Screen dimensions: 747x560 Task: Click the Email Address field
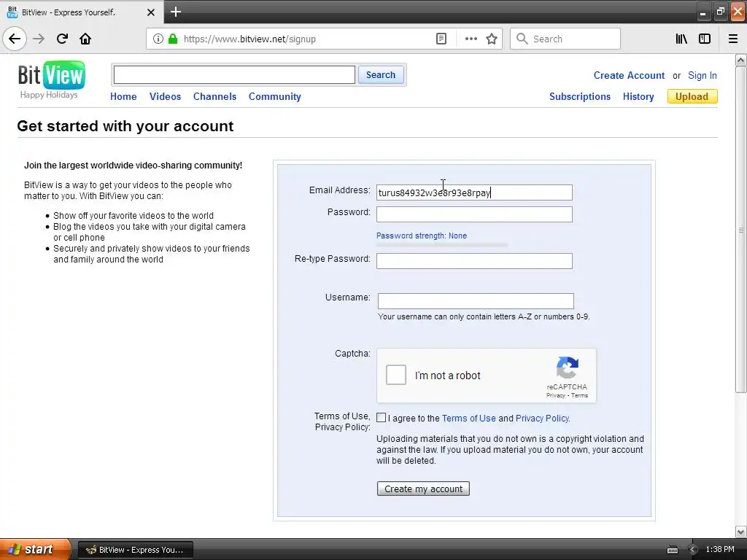474,192
